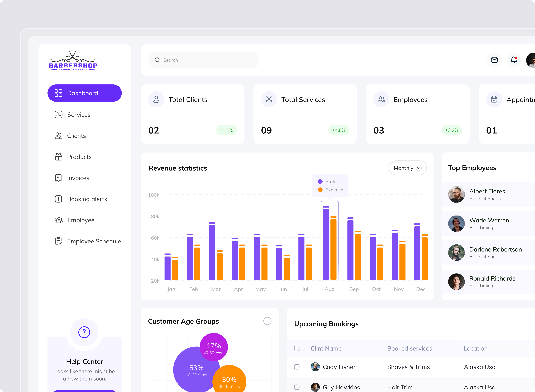The image size is (535, 392).
Task: Click the Help Center question mark icon
Action: click(x=84, y=332)
